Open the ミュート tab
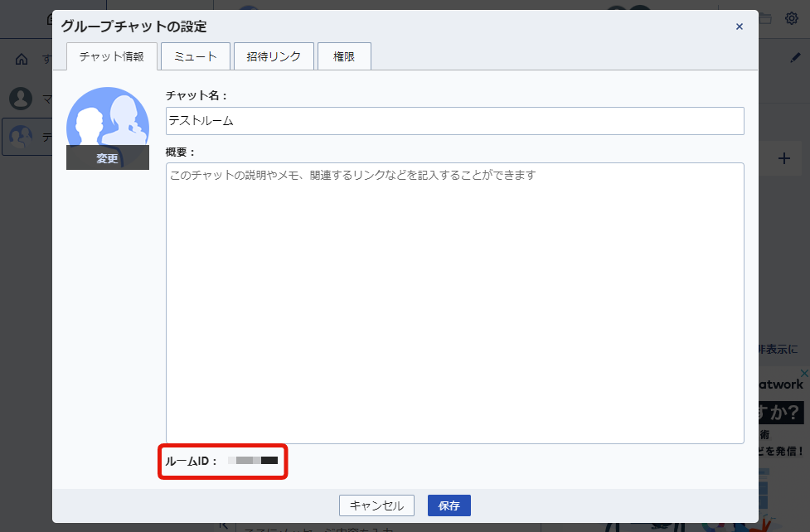This screenshot has width=810, height=532. pos(196,56)
